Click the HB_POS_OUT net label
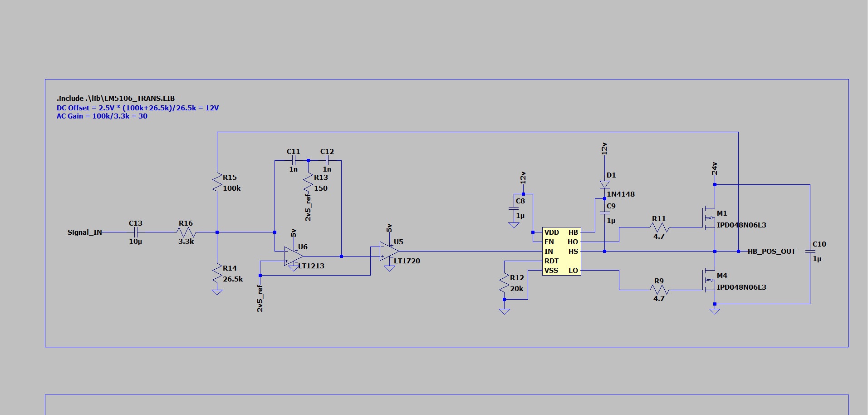 point(771,252)
